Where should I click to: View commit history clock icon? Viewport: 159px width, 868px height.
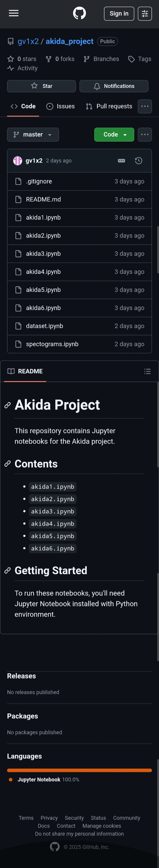138,161
